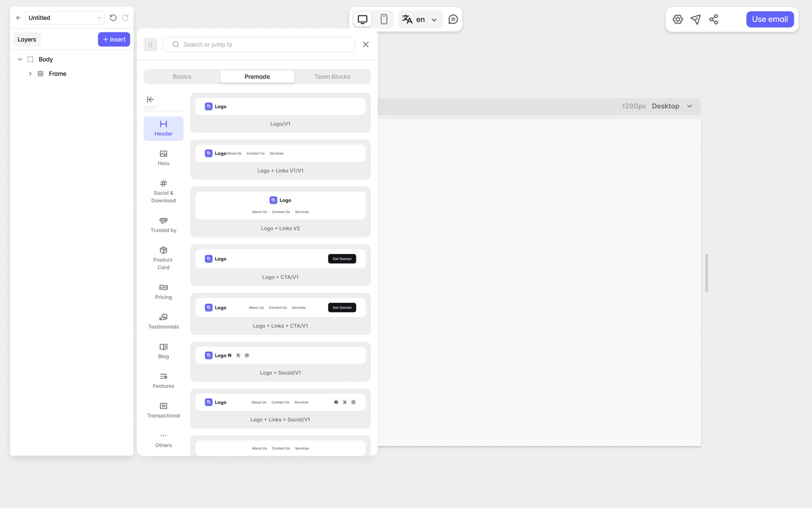Open the comments chat bubble icon
This screenshot has height=508, width=812.
pyautogui.click(x=453, y=19)
